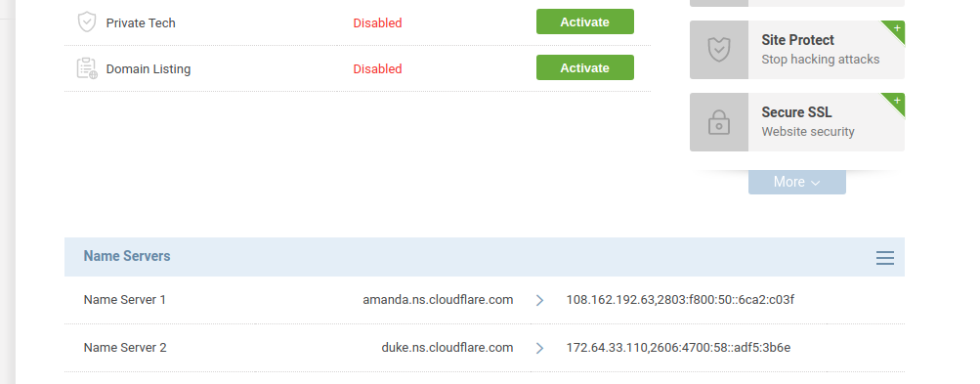This screenshot has width=980, height=384.
Task: Click the green plus corner on Site Protect
Action: point(896,29)
